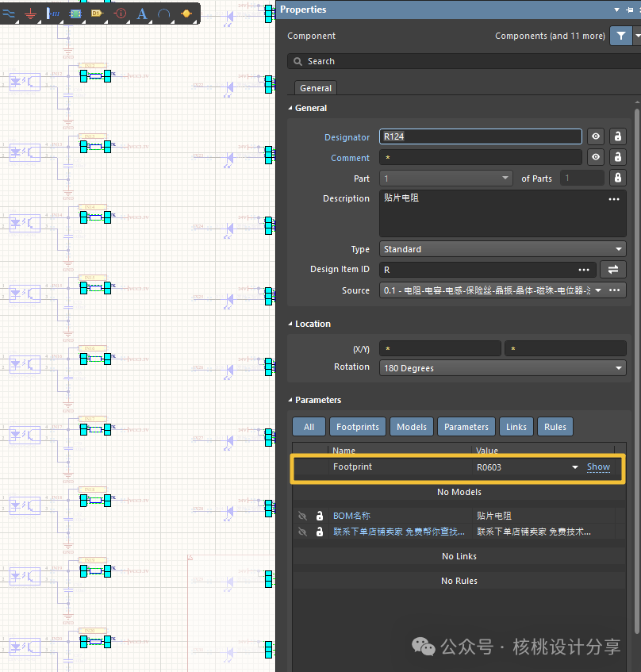641x672 pixels.
Task: Click the Show link for Footprint
Action: pyautogui.click(x=598, y=467)
